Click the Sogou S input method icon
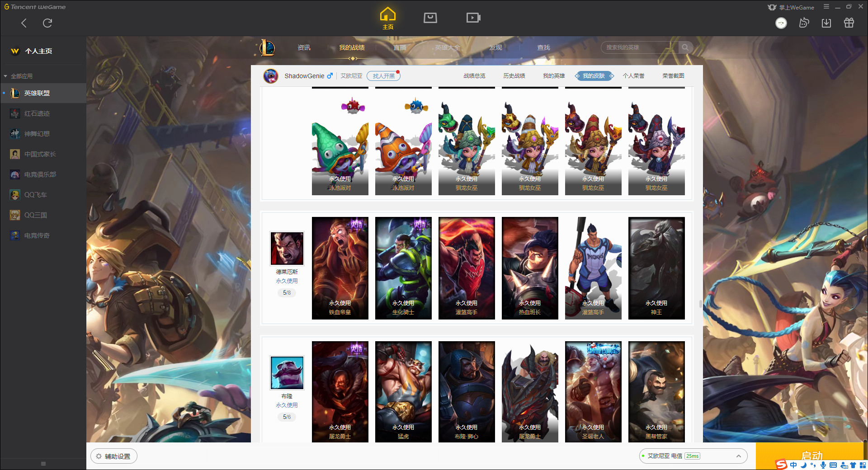Image resolution: width=868 pixels, height=470 pixels. [x=781, y=465]
